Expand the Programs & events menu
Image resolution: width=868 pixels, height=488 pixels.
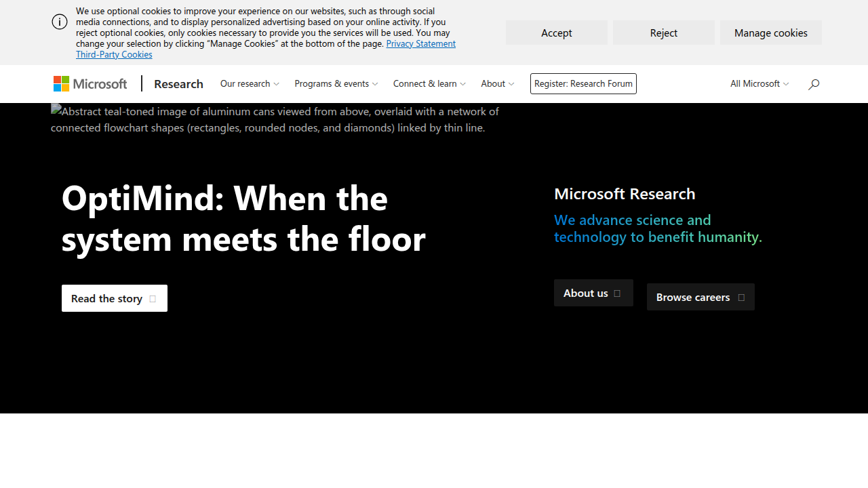coord(336,83)
